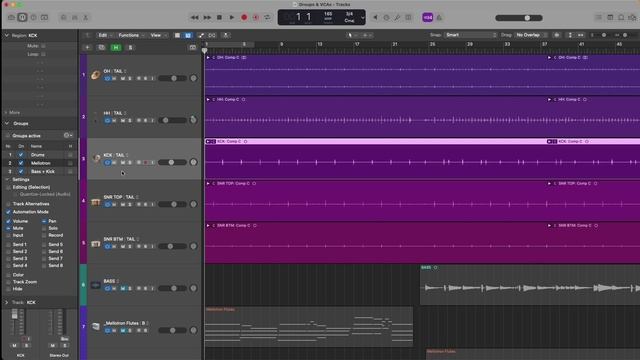Open the Groups active options menu
Screen dimensions: 640x360
tap(68, 135)
